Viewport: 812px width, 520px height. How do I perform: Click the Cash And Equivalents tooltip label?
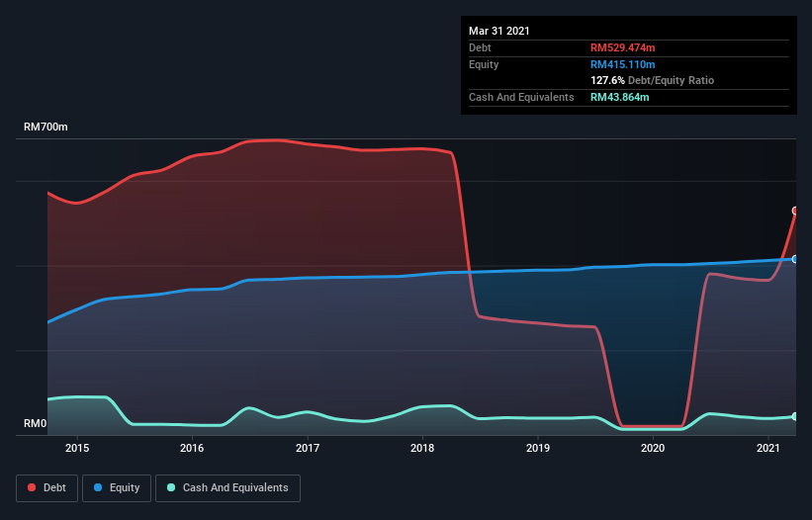coord(521,97)
